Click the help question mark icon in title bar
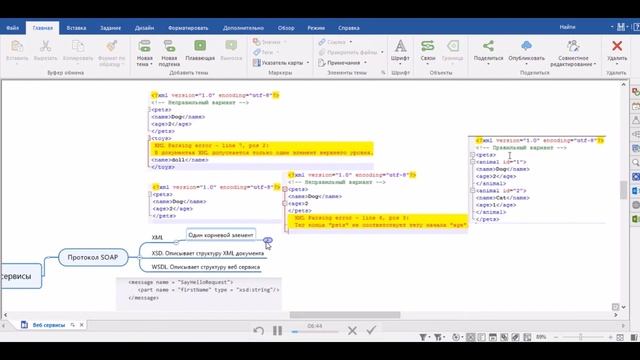Viewport: 640px width, 360px height. [x=636, y=27]
